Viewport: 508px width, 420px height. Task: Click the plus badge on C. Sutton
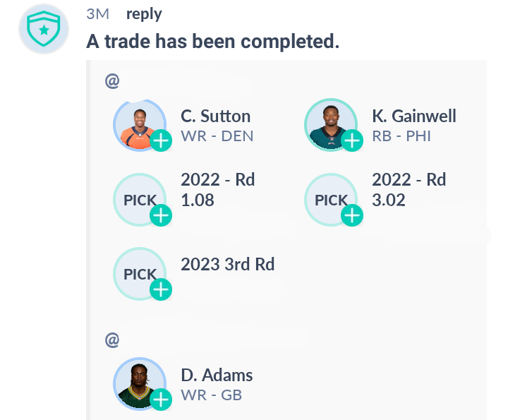click(x=161, y=140)
